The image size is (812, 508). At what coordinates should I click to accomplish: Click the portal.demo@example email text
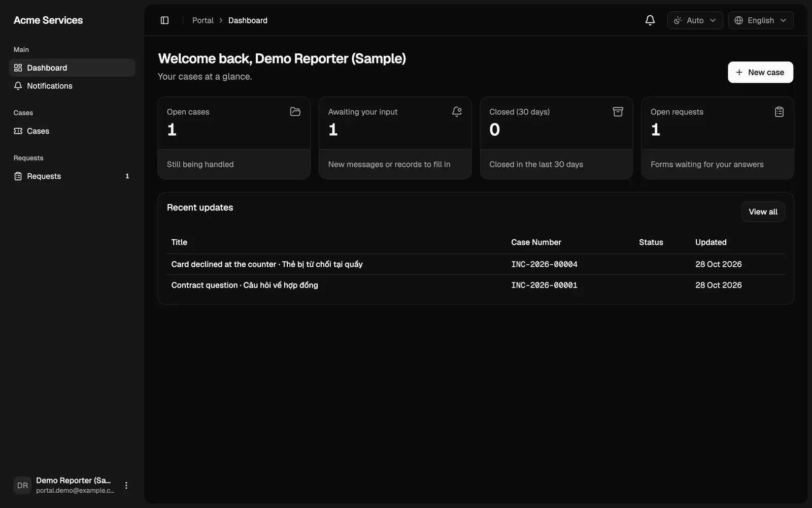(x=75, y=491)
